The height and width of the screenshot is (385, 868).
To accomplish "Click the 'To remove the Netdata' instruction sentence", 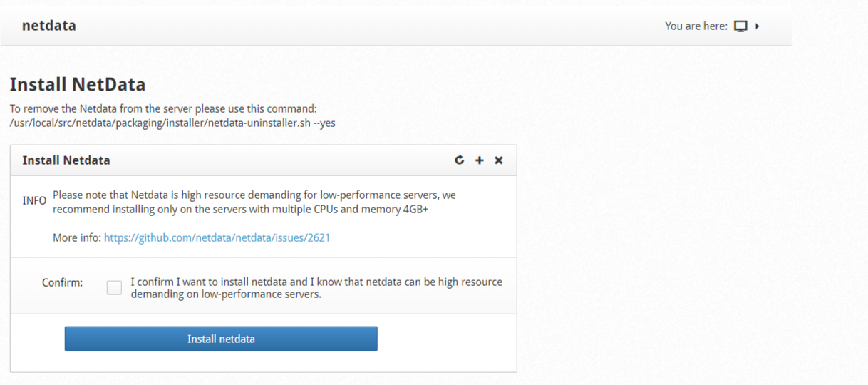I will click(x=163, y=109).
